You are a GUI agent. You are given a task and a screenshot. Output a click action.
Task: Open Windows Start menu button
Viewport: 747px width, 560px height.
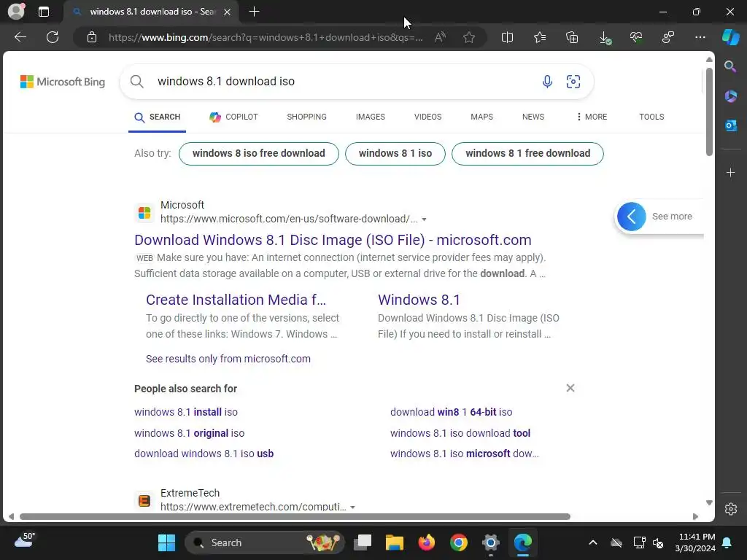click(166, 542)
